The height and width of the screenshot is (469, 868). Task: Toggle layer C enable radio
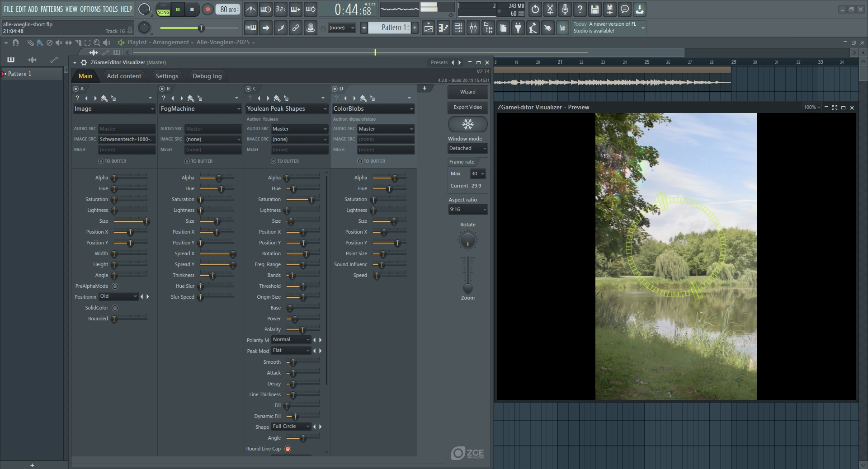248,89
